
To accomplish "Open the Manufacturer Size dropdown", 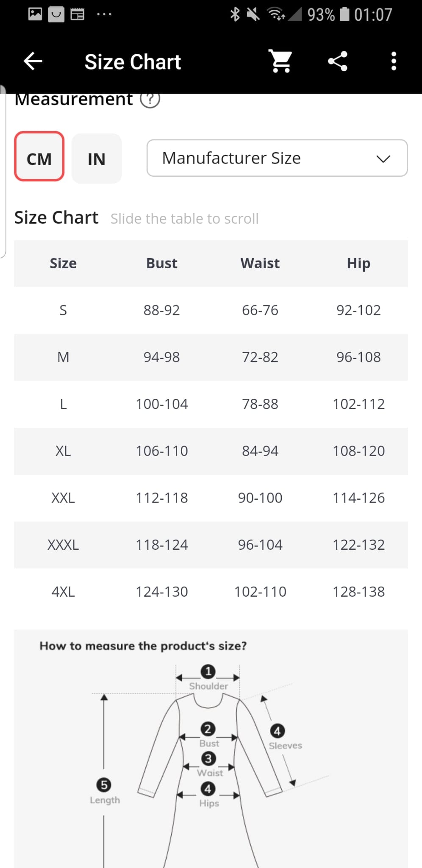I will [x=277, y=158].
